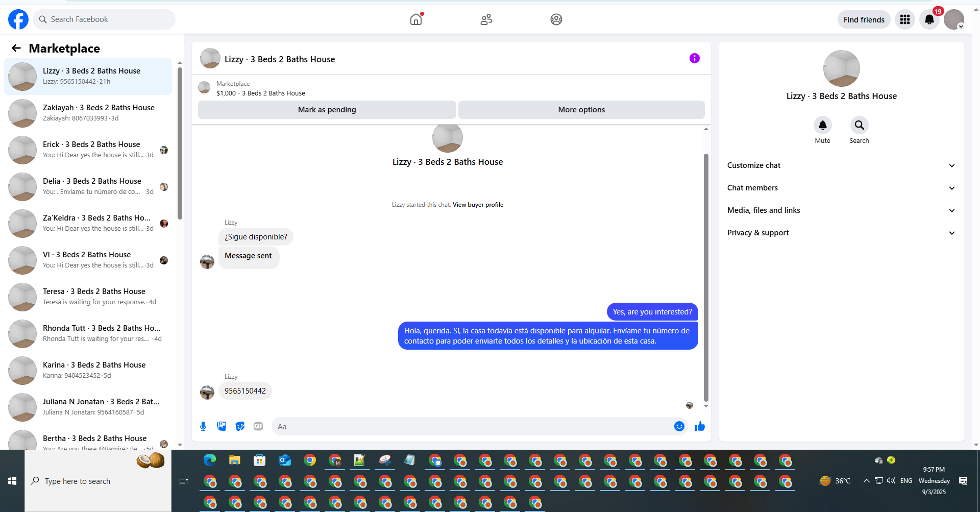Open the Friends icon in top bar
Viewport: 980px width, 512px height.
point(486,19)
